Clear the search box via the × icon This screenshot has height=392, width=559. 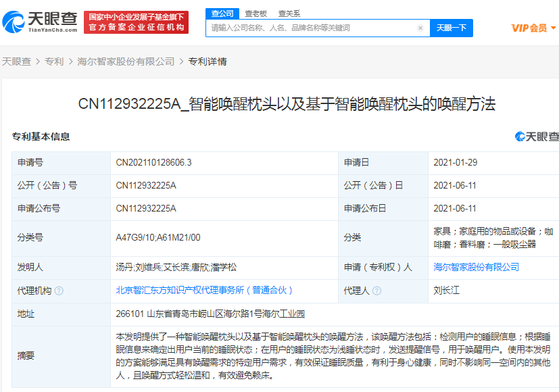(x=420, y=28)
